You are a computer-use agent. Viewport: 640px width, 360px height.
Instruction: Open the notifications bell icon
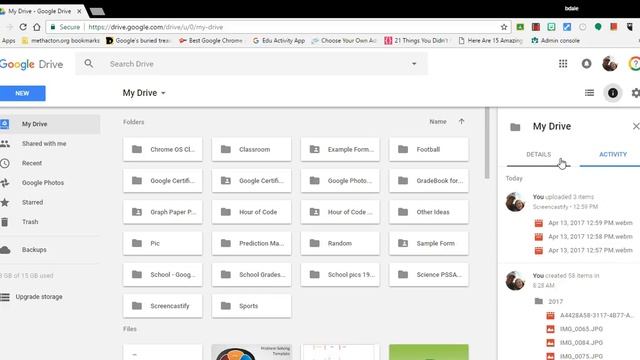pos(586,64)
